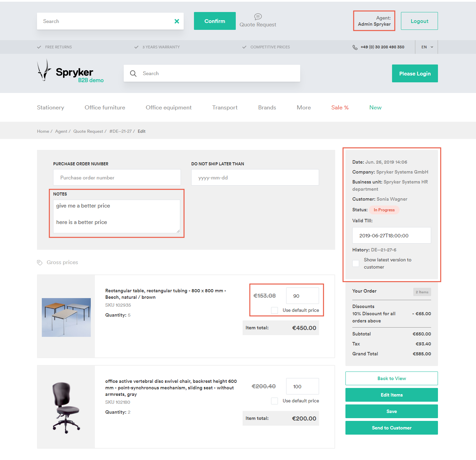
Task: Click the Agent: Admin Spryker label
Action: (374, 21)
